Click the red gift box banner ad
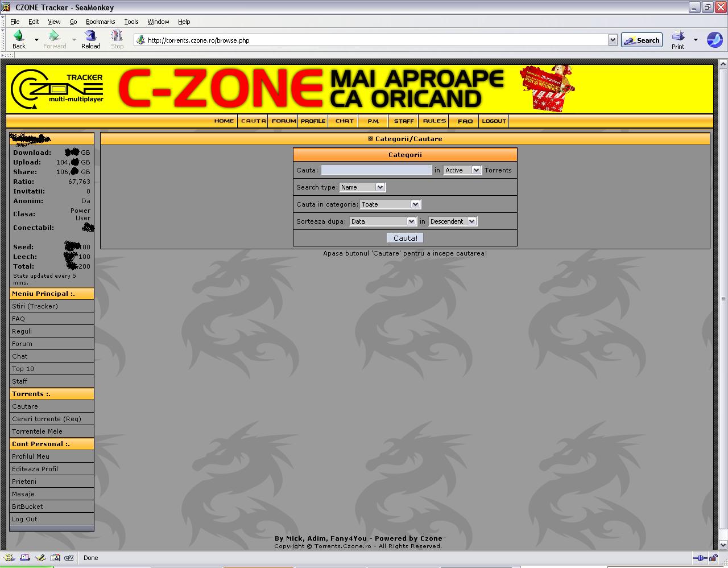The image size is (728, 568). pyautogui.click(x=547, y=87)
